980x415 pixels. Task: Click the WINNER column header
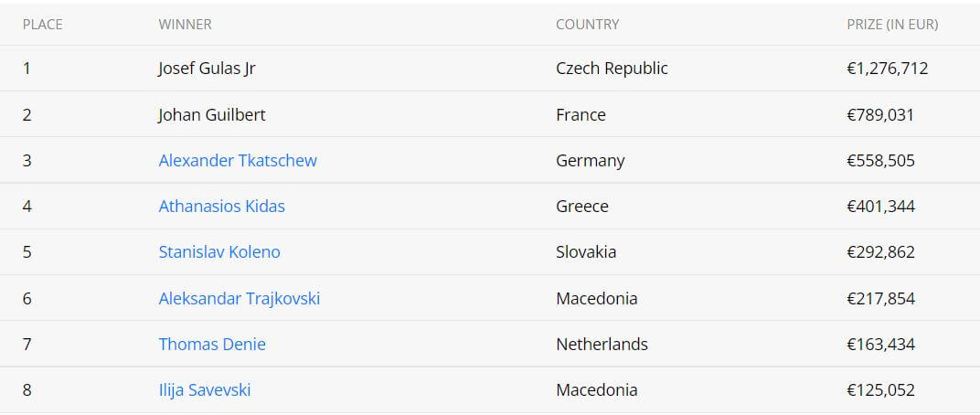185,25
